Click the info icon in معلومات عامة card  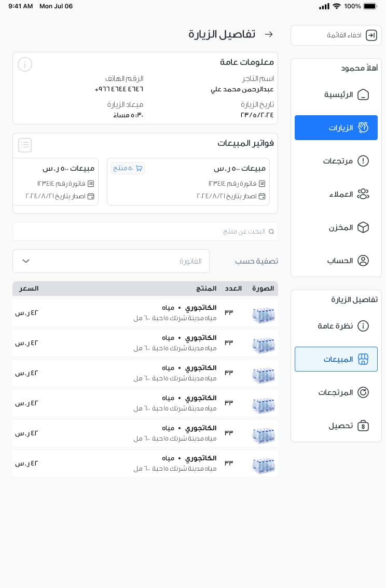pyautogui.click(x=25, y=64)
